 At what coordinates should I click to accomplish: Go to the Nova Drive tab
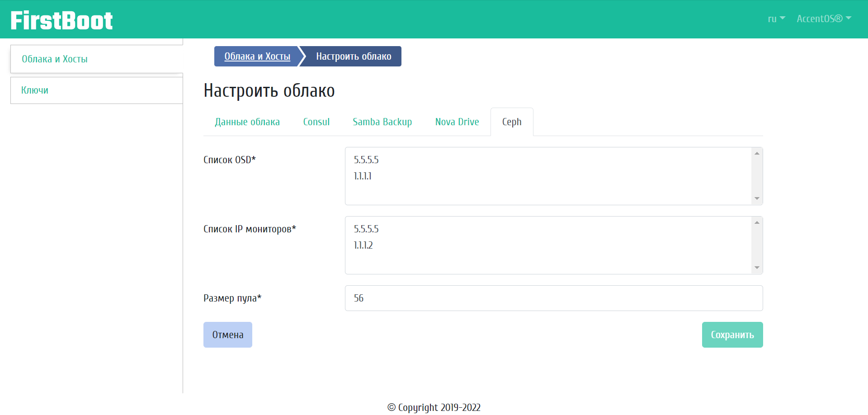[x=457, y=122]
